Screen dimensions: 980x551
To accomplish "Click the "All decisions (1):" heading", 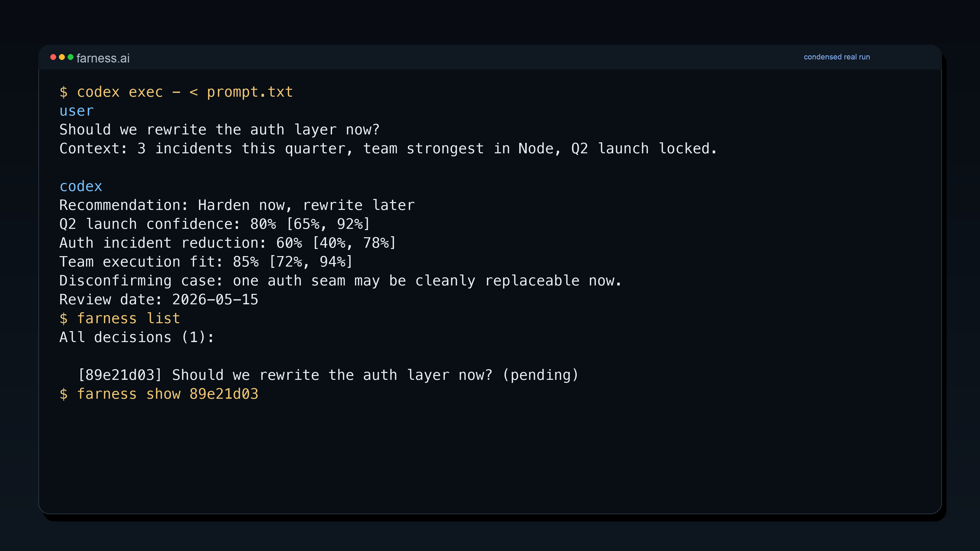I will 137,337.
